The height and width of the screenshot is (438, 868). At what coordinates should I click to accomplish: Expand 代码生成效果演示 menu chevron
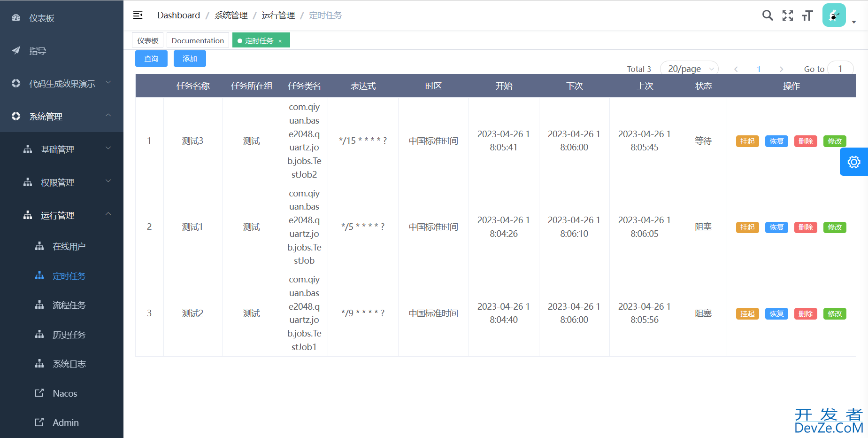tap(108, 82)
